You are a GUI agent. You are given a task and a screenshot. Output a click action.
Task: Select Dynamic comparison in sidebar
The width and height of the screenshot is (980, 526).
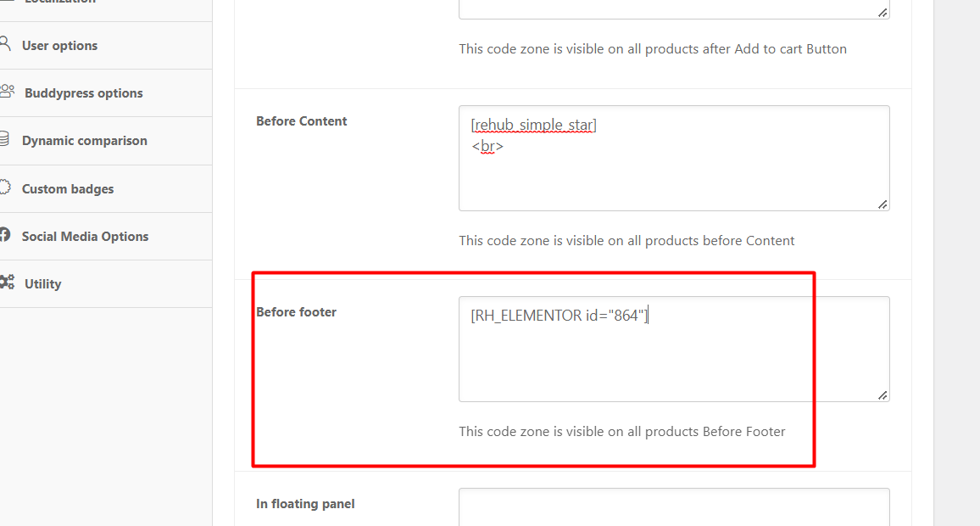[x=106, y=141]
